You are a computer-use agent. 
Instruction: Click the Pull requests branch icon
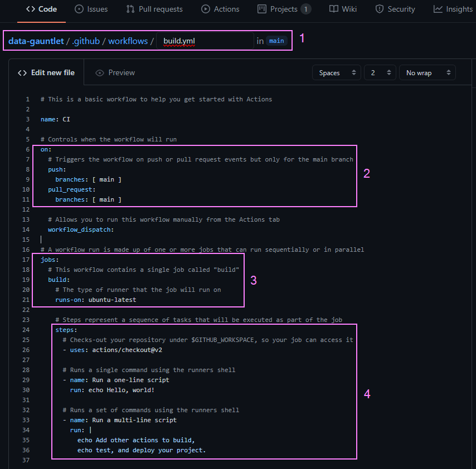pos(130,9)
